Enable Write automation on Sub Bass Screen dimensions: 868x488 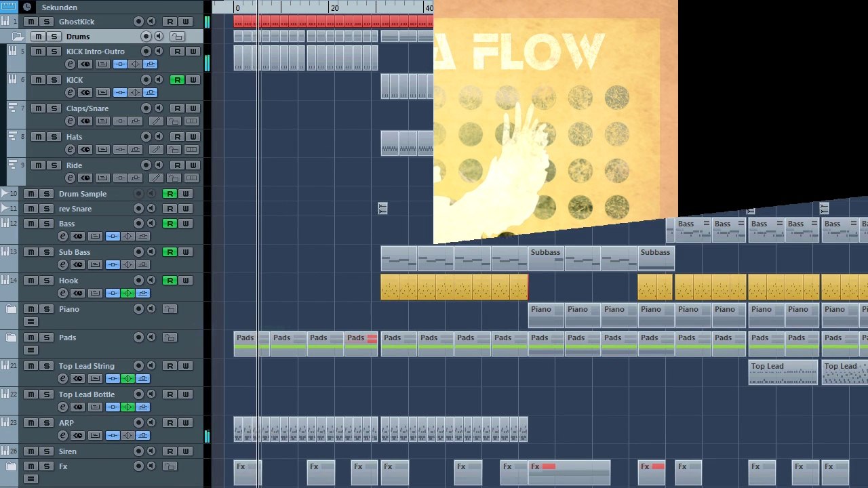pyautogui.click(x=186, y=252)
